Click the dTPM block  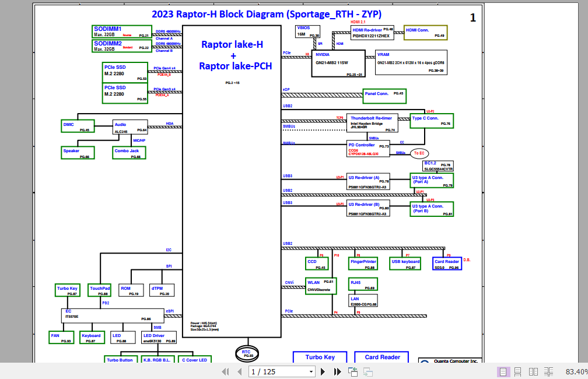[162, 290]
